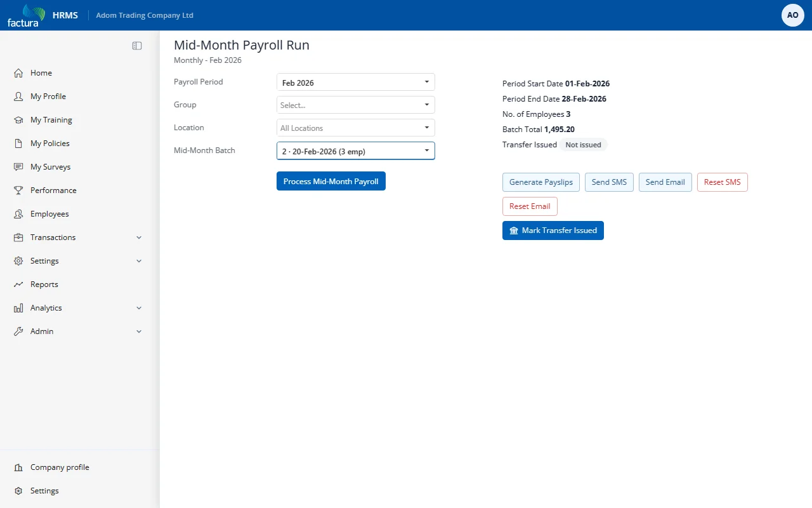The image size is (812, 508).
Task: Click the Reports line chart icon
Action: pos(18,284)
